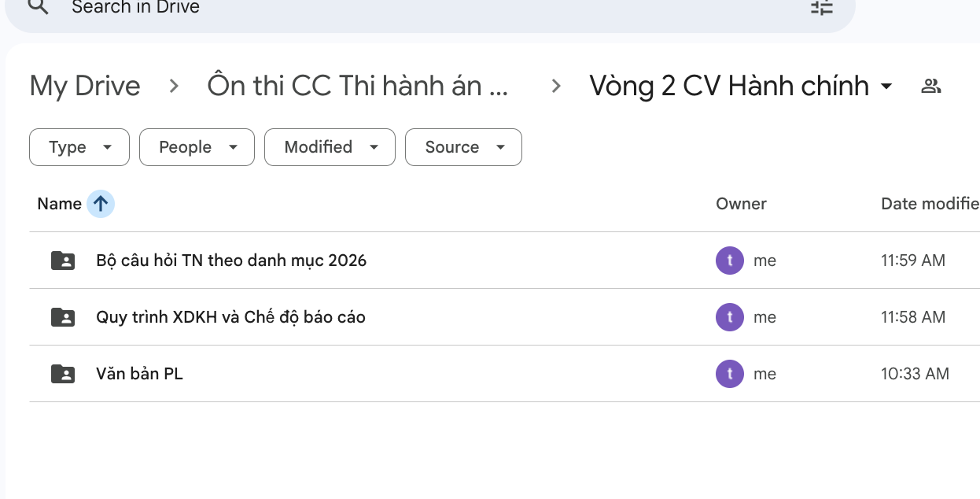Click shared folder icon for Bộ câu hỏi TN
Image resolution: width=980 pixels, height=499 pixels.
63,261
